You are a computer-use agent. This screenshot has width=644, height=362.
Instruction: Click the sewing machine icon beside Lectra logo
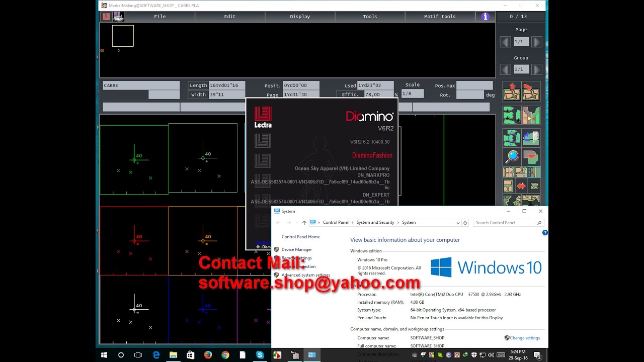(118, 17)
